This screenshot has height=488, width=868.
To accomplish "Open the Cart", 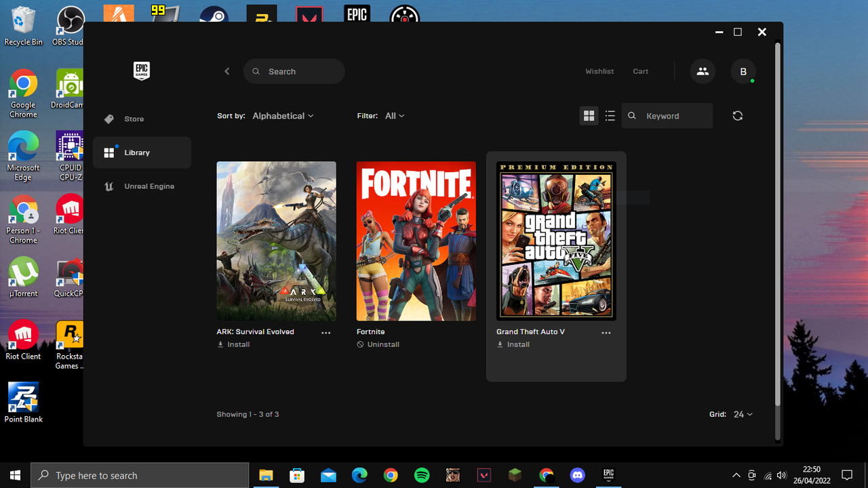I will pos(641,71).
